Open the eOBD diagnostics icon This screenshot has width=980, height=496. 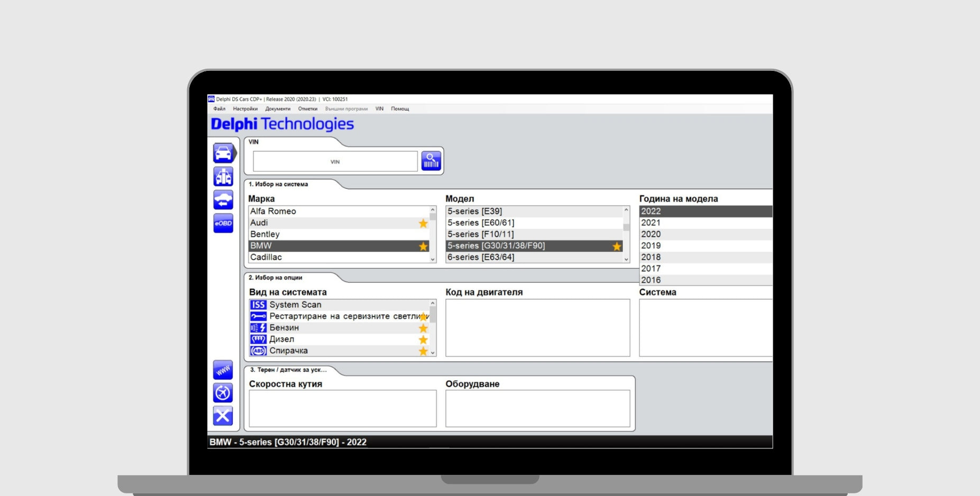tap(223, 223)
